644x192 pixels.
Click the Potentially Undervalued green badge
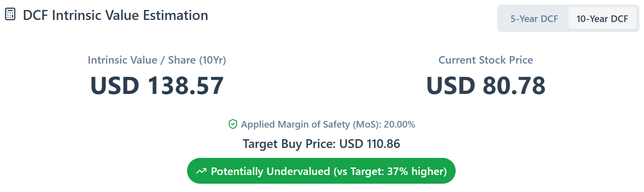(x=321, y=171)
